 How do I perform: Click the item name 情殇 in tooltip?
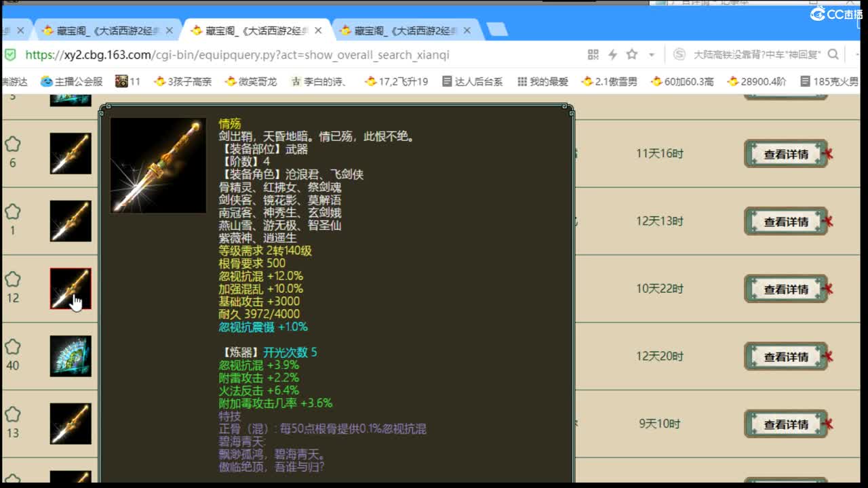(x=229, y=123)
